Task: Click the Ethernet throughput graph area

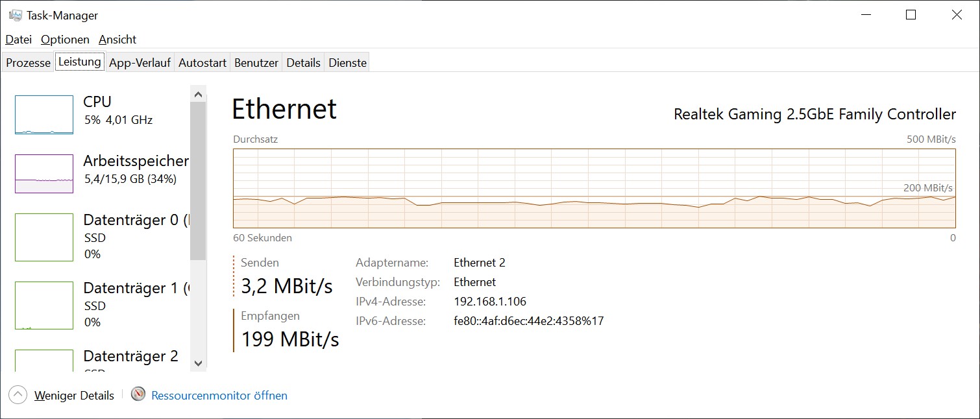Action: 594,188
